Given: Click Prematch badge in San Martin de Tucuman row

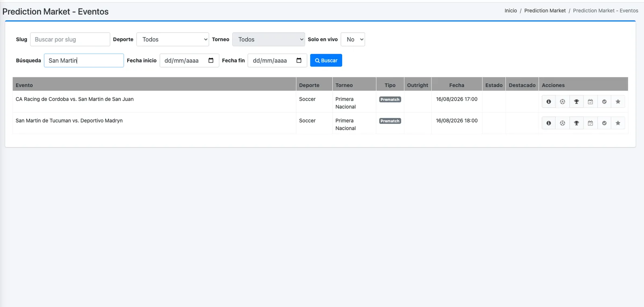Looking at the screenshot, I should pyautogui.click(x=390, y=121).
